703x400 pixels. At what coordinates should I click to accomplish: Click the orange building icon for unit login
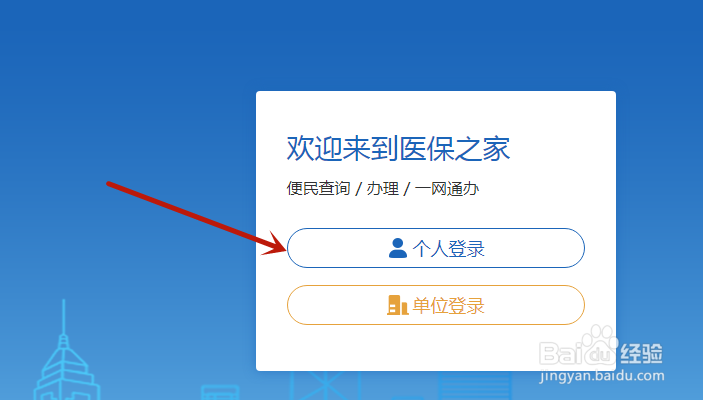tap(398, 305)
